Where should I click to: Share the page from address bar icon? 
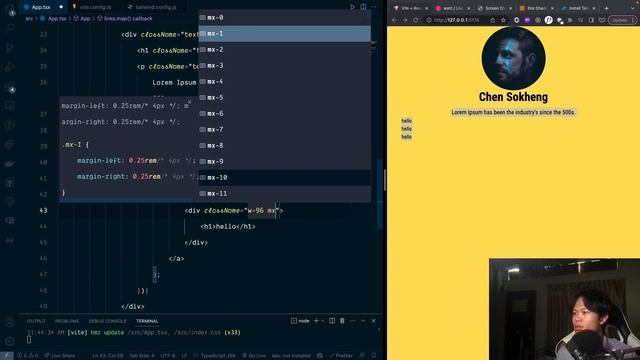point(493,20)
